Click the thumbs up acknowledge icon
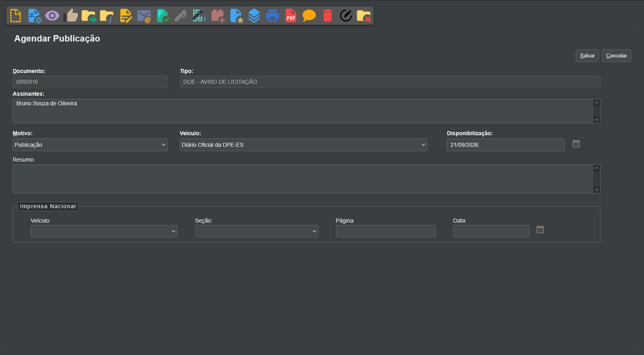Screen dimensions: 644x355 tap(71, 16)
